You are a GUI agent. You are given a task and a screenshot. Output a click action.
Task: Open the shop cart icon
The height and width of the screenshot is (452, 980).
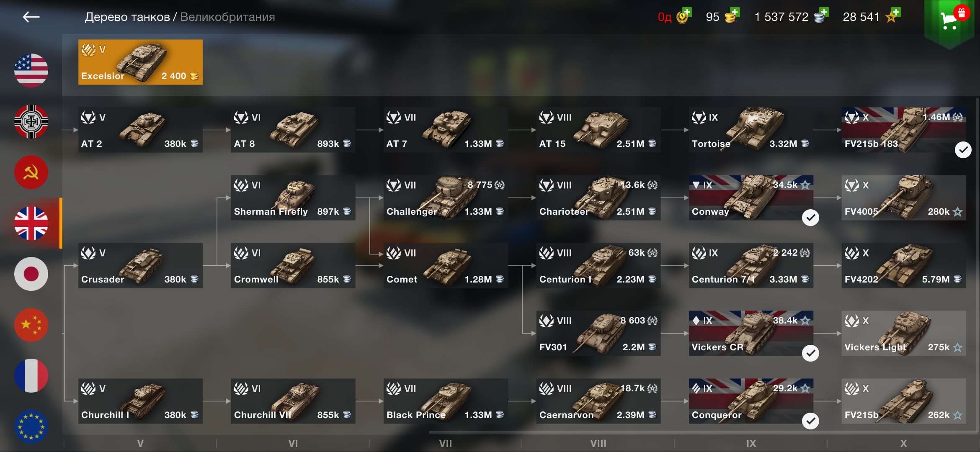[x=950, y=20]
